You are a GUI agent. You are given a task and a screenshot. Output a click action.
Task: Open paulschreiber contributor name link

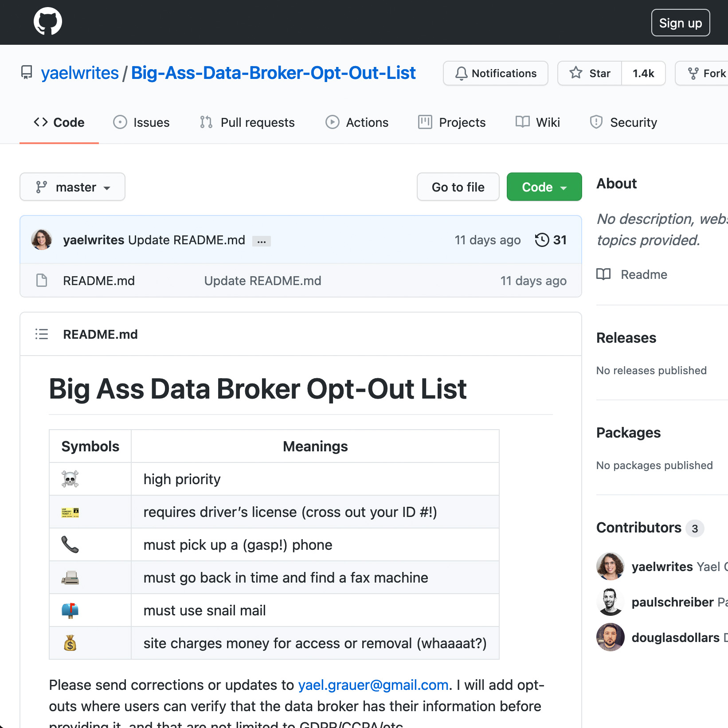(x=673, y=602)
